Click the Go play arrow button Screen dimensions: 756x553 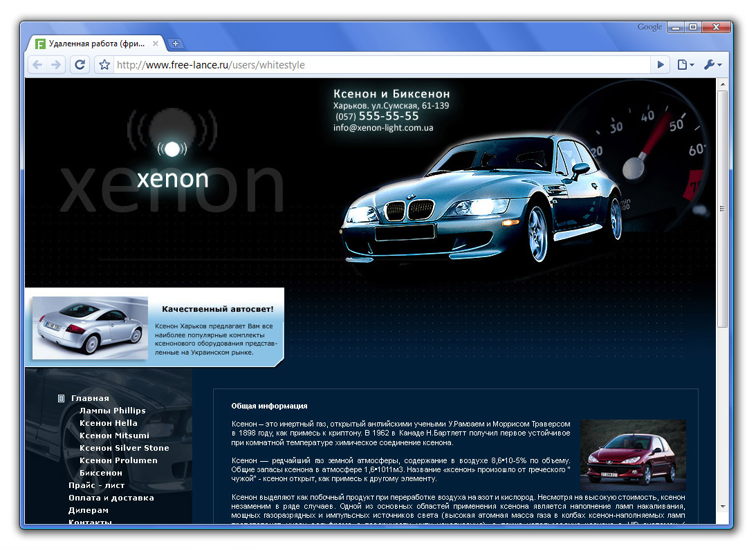tap(661, 64)
